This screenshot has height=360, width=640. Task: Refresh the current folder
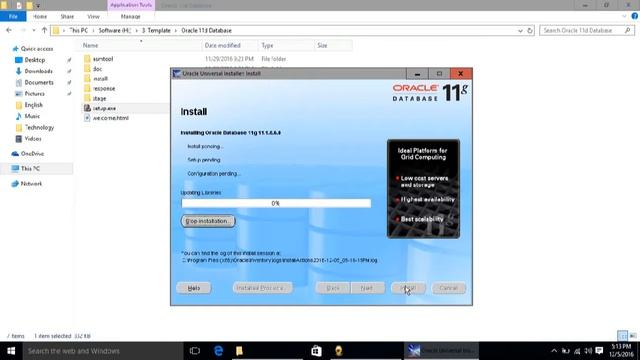530,31
